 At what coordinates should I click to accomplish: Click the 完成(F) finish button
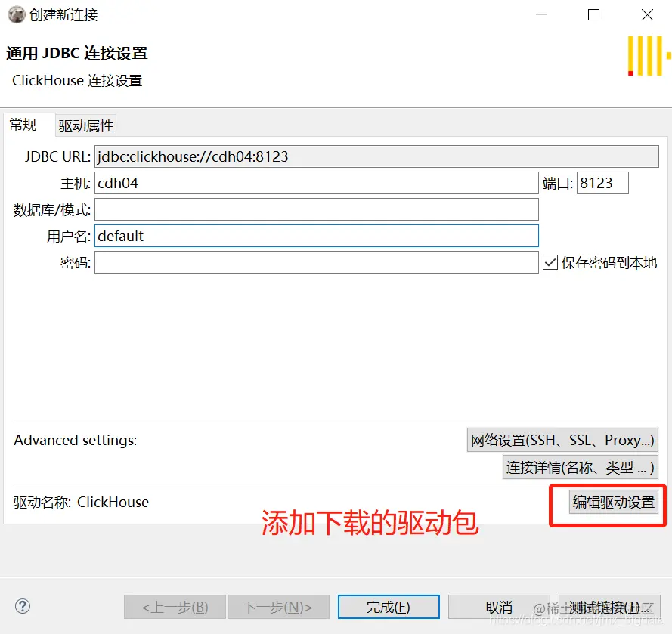pos(389,607)
